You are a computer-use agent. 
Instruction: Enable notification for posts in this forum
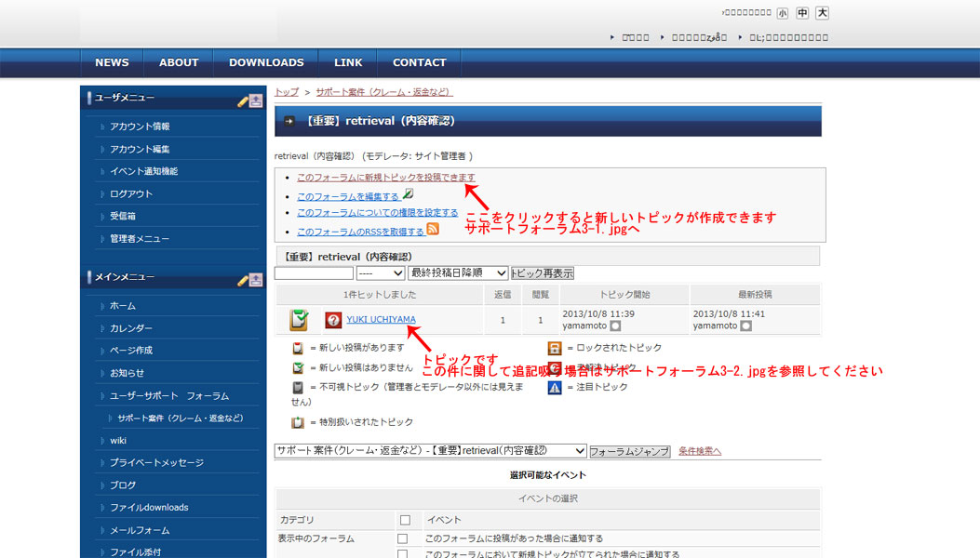402,538
